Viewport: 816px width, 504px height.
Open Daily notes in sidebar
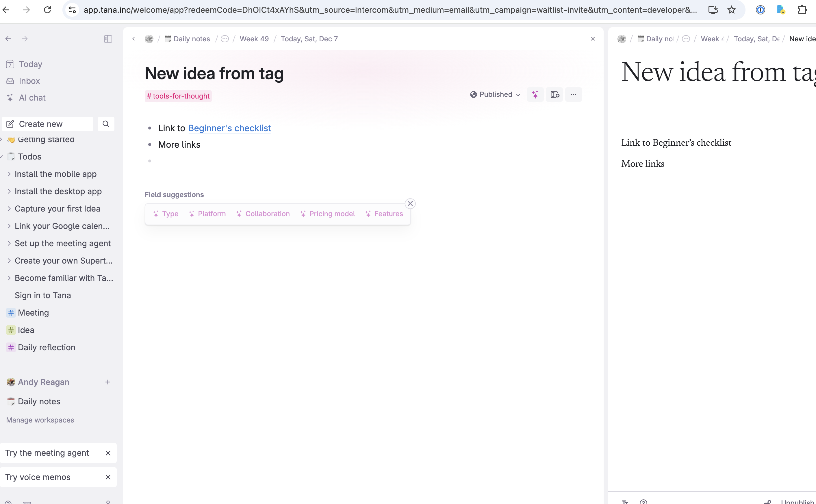coord(39,401)
